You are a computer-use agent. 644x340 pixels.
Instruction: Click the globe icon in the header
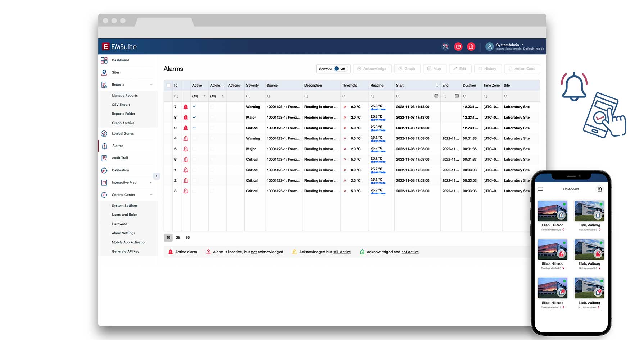coord(445,47)
